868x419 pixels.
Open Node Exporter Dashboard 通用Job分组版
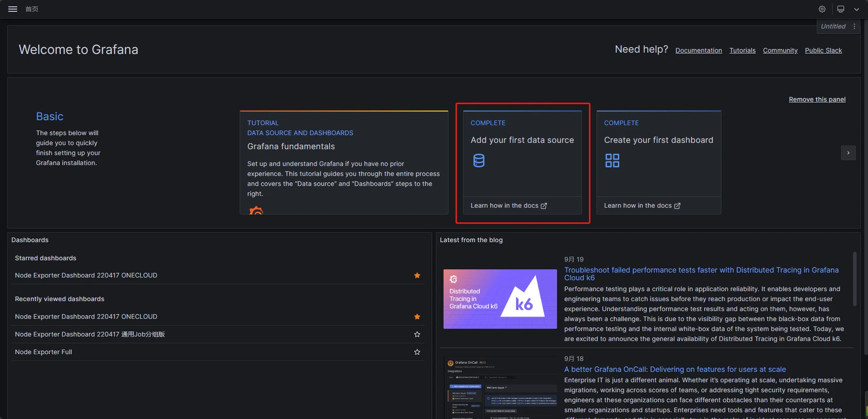point(90,334)
